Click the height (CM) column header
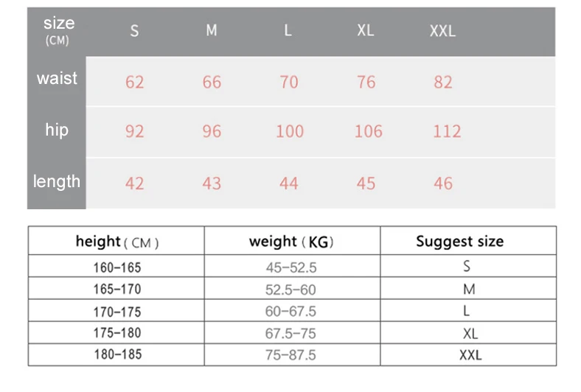 116,241
